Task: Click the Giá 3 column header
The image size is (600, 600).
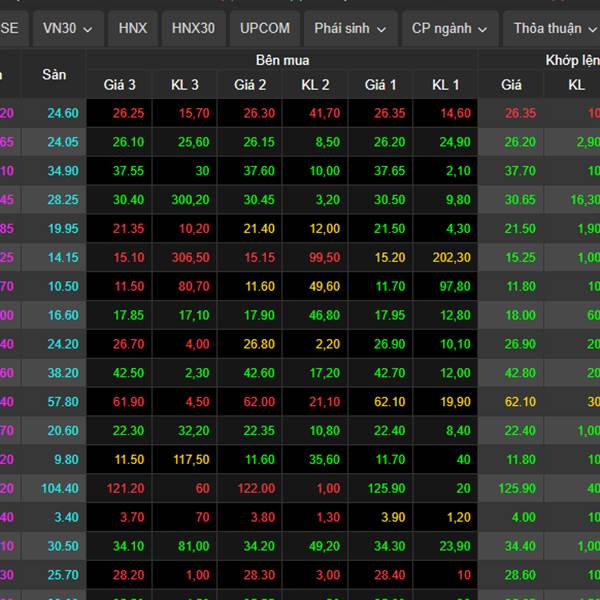Action: pos(119,85)
